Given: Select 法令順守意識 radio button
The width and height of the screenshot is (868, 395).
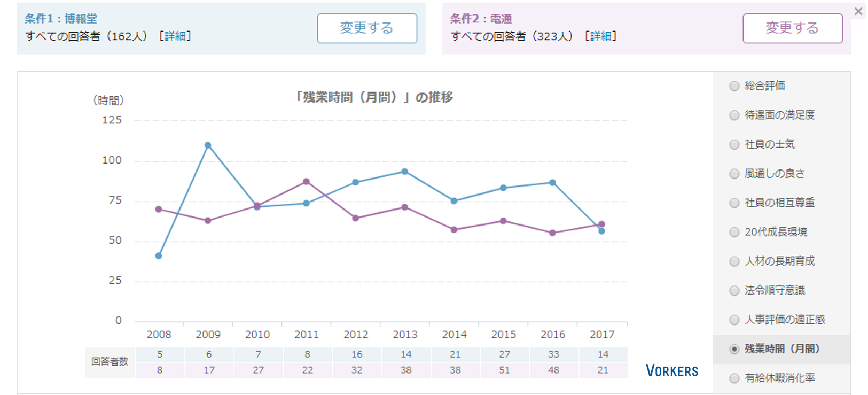Looking at the screenshot, I should 734,291.
